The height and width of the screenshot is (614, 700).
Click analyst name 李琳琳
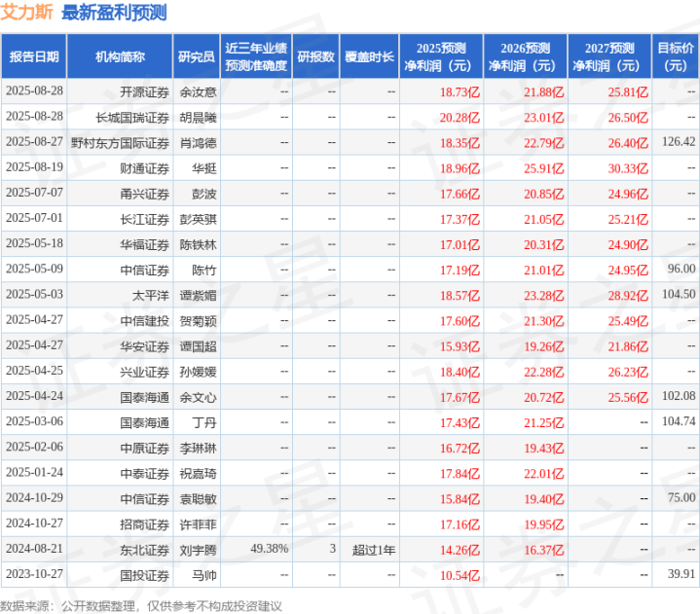(199, 449)
